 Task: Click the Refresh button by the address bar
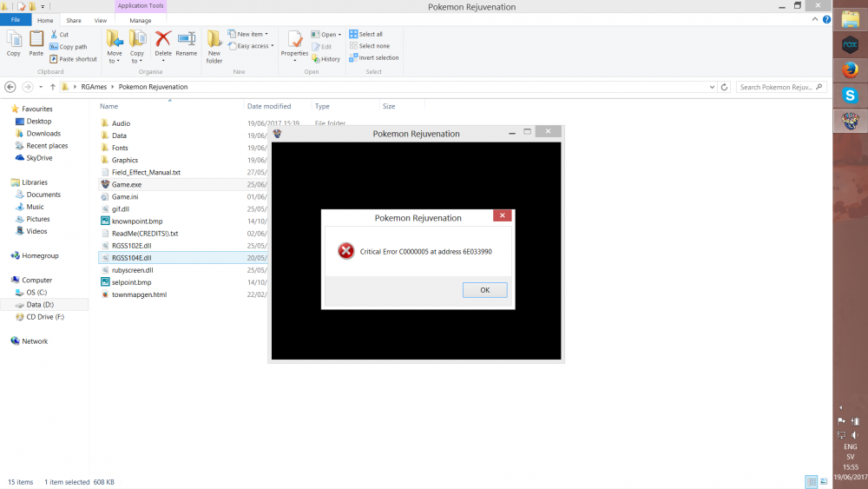click(724, 87)
